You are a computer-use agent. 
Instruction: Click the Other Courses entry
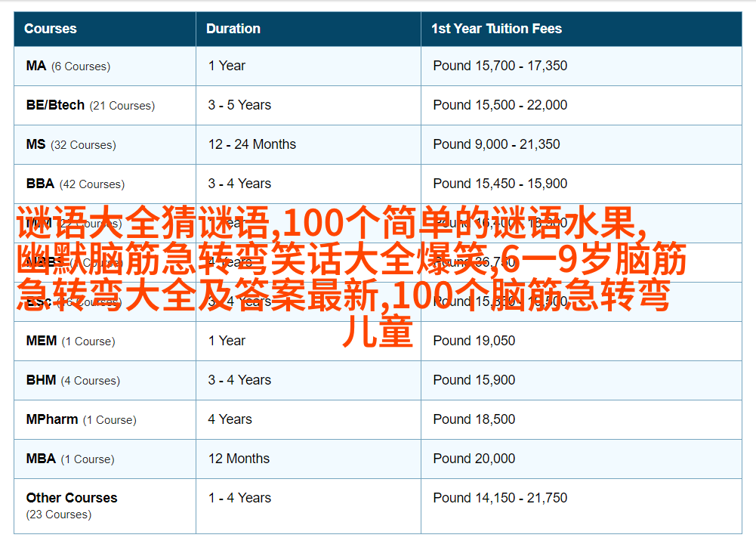pos(72,498)
